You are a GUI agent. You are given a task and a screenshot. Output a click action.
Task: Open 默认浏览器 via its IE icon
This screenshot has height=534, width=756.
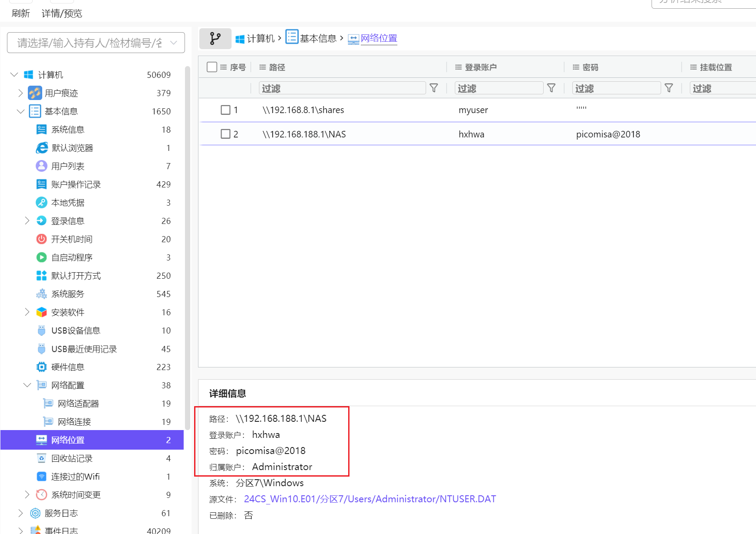tap(42, 148)
